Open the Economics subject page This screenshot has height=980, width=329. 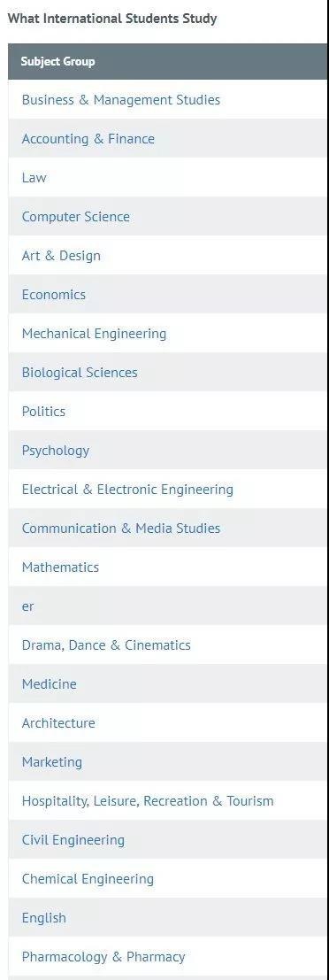(54, 295)
